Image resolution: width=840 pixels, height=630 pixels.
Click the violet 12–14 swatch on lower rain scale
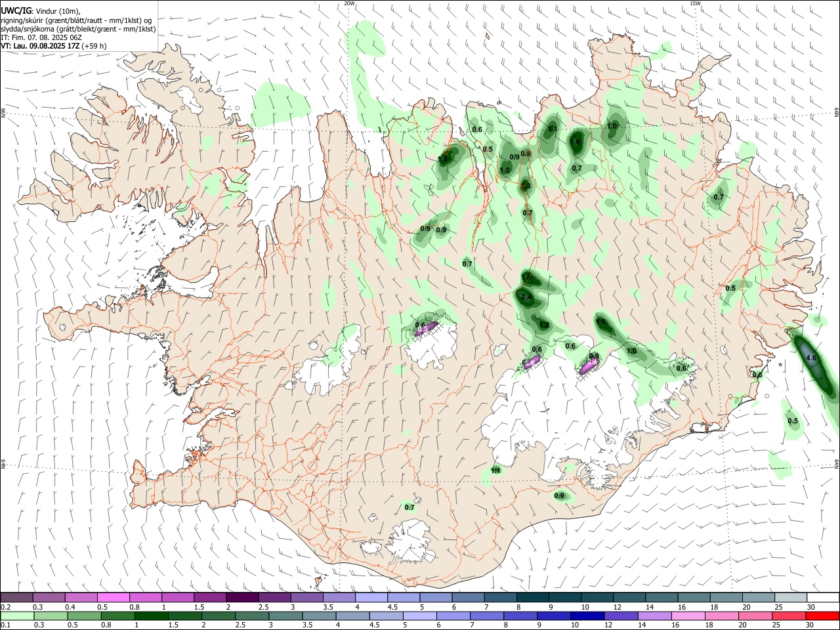pyautogui.click(x=621, y=616)
